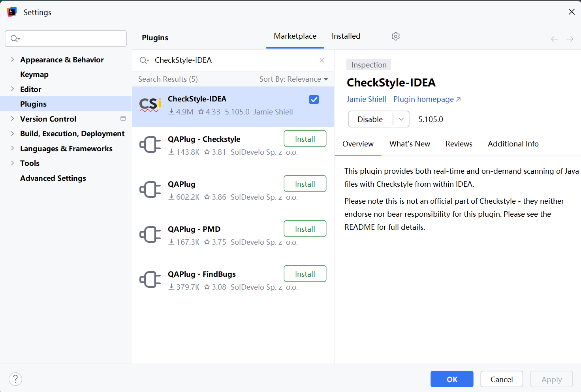
Task: Click the QAPlug - PMD plug icon
Action: [x=150, y=234]
